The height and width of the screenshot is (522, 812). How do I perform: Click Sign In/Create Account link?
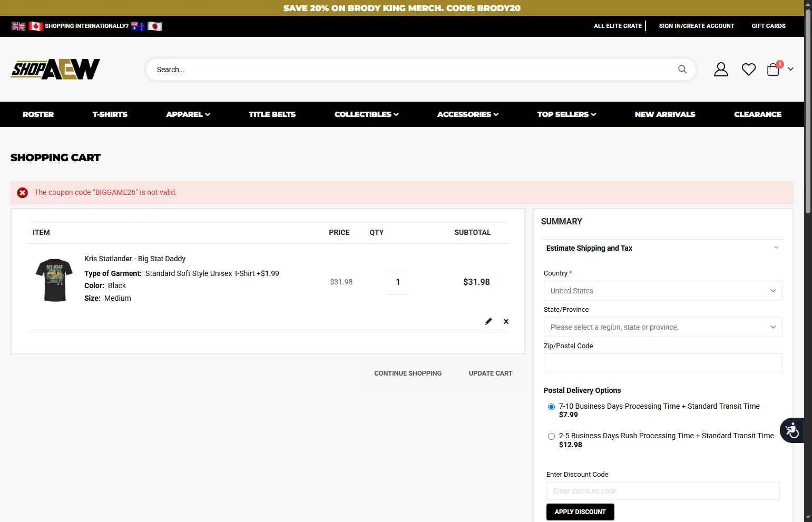(697, 26)
